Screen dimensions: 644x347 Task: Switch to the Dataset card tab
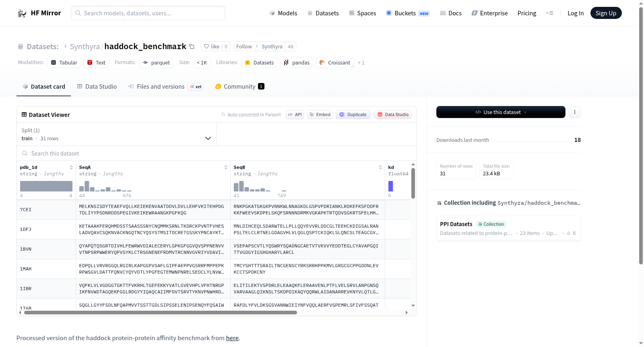click(x=43, y=87)
